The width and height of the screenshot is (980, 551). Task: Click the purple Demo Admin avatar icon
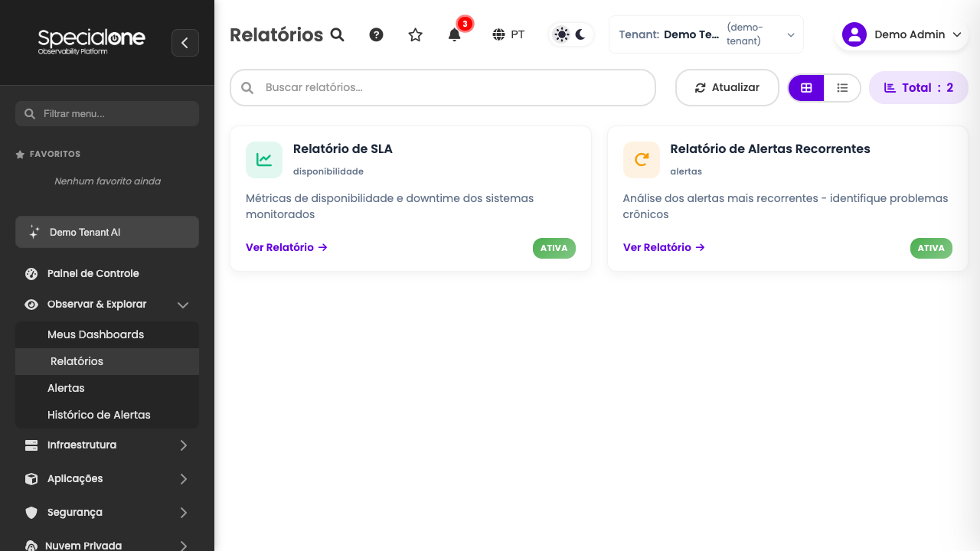click(854, 34)
